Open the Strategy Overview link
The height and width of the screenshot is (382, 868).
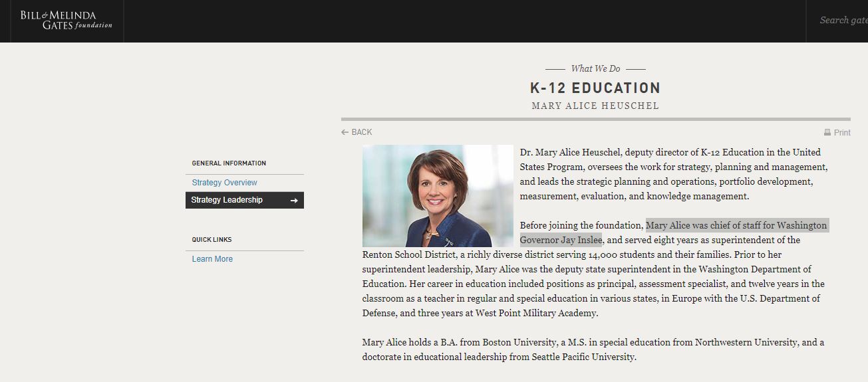pyautogui.click(x=224, y=183)
